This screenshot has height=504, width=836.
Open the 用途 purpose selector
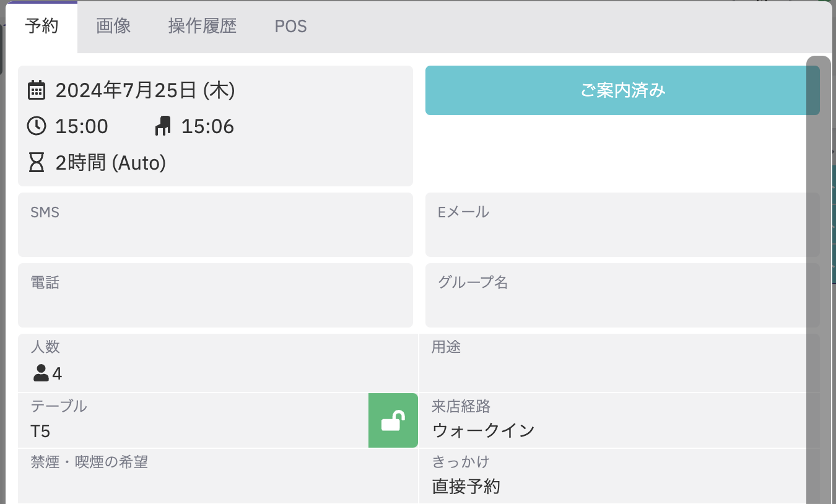pos(613,363)
